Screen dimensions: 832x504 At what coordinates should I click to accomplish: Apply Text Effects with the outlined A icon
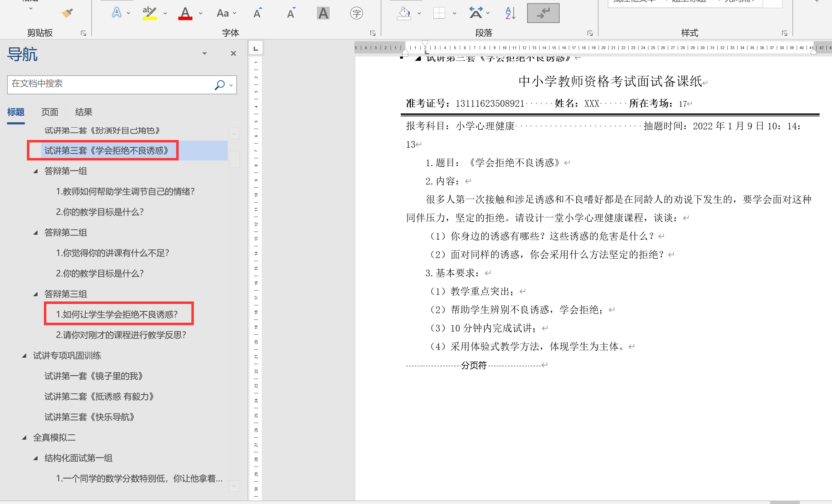coord(116,13)
